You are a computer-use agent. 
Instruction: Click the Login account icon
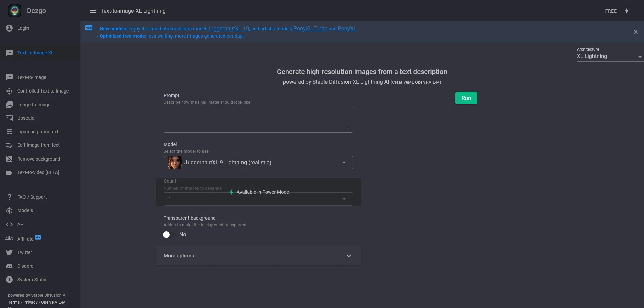tap(9, 28)
